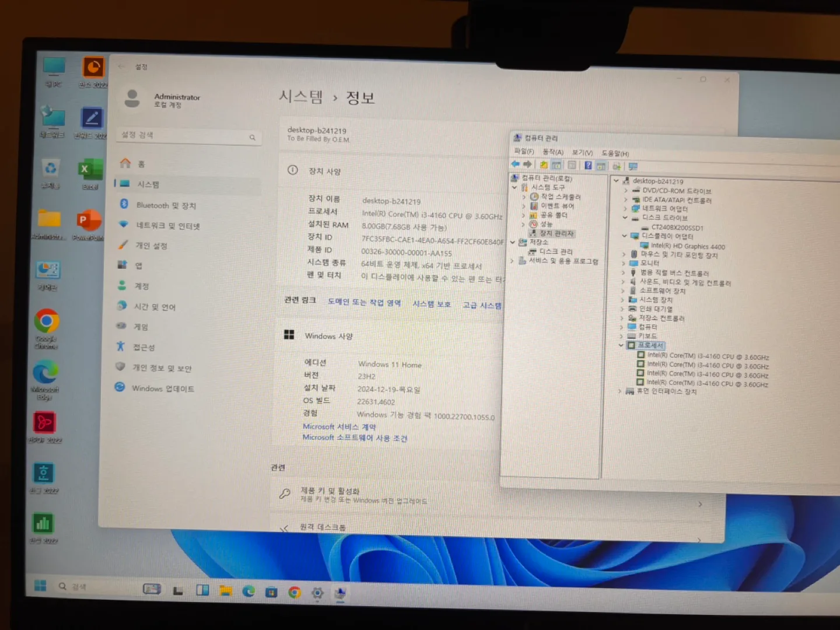The height and width of the screenshot is (630, 840).
Task: Expand 네트워크 어댑터 device category
Action: pyautogui.click(x=625, y=208)
